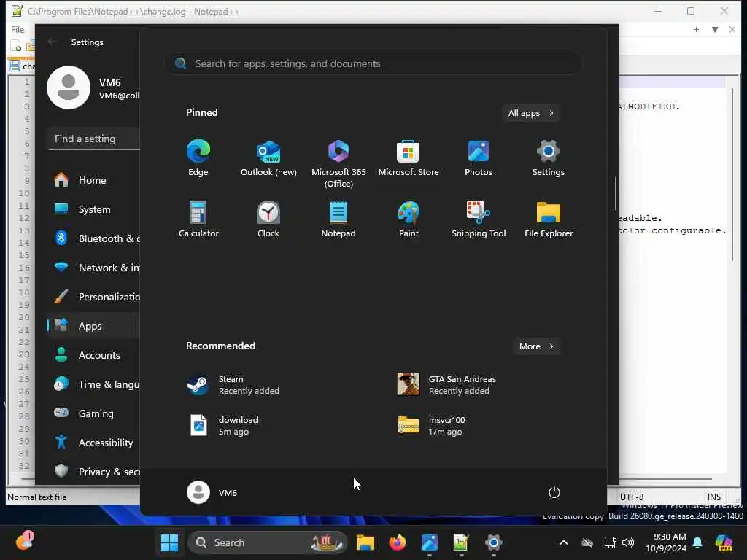Open Personalization settings

93,297
